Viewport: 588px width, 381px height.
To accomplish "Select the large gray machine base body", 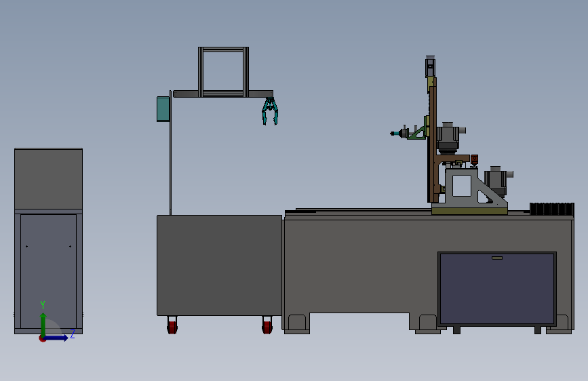I will coord(360,266).
